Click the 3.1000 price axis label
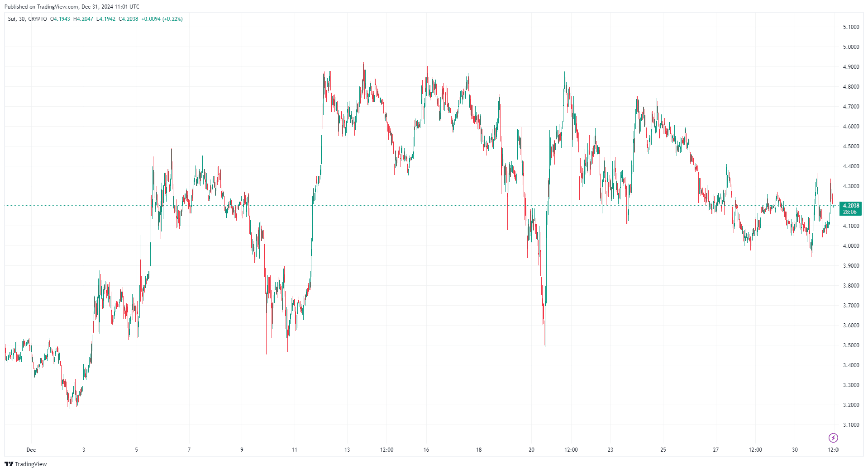Viewport: 868px width, 472px height. point(851,425)
